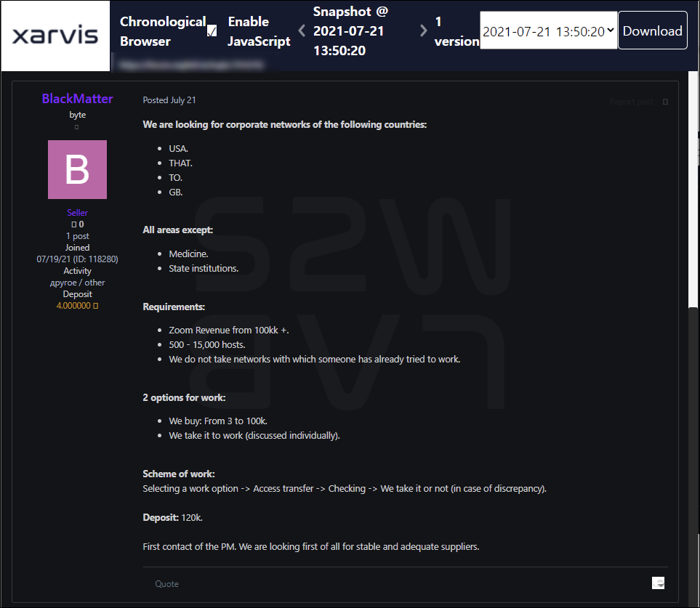Click the Quote button
The width and height of the screenshot is (700, 608).
coord(166,584)
